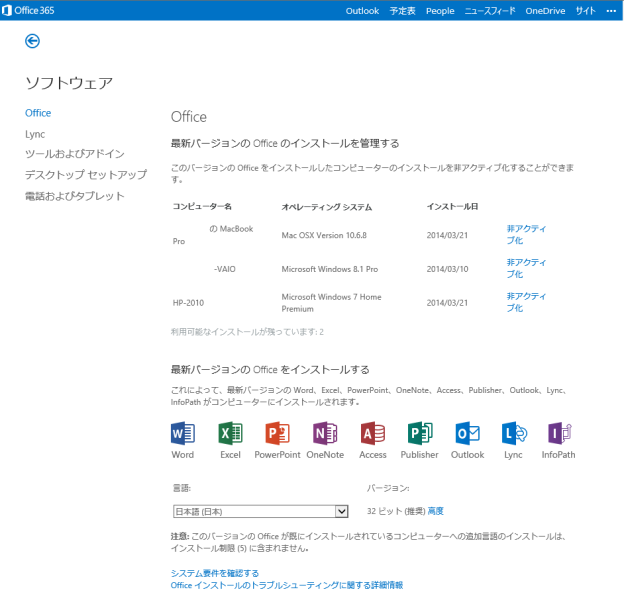Deactivate the HP-2010 installation
Screen dimensions: 624x608
(x=526, y=302)
